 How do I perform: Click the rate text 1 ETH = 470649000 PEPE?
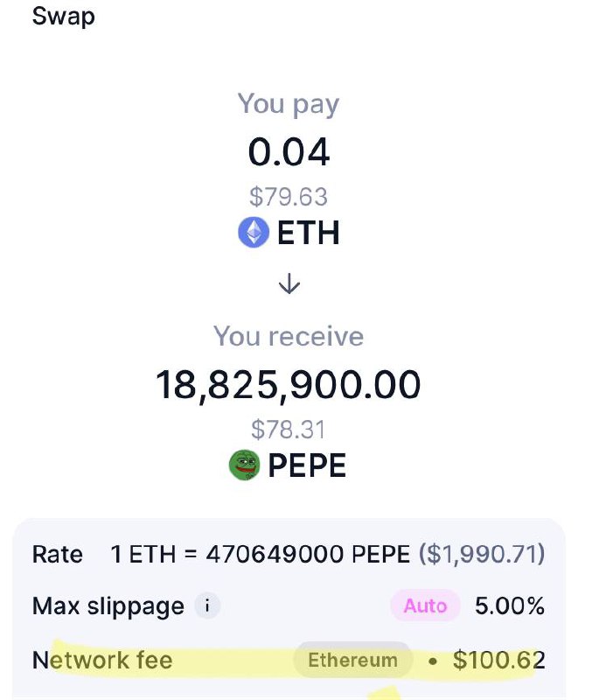[x=261, y=554]
